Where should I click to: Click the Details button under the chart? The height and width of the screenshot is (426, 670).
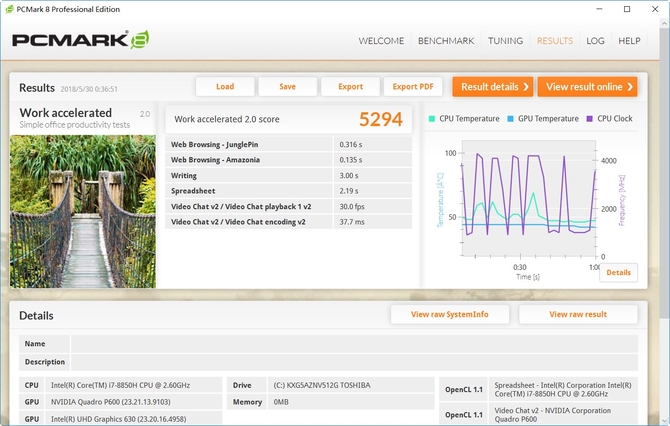click(618, 272)
